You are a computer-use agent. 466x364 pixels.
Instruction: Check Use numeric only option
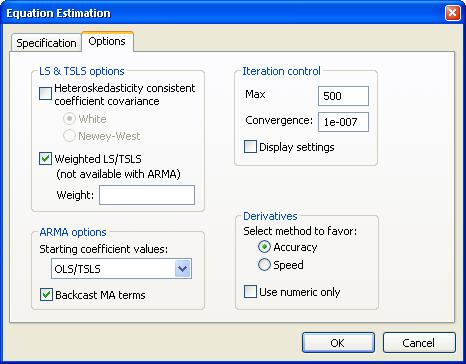250,292
